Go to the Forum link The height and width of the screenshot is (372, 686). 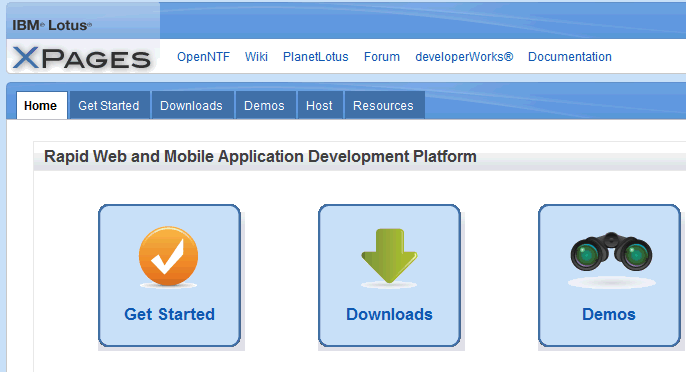(382, 57)
